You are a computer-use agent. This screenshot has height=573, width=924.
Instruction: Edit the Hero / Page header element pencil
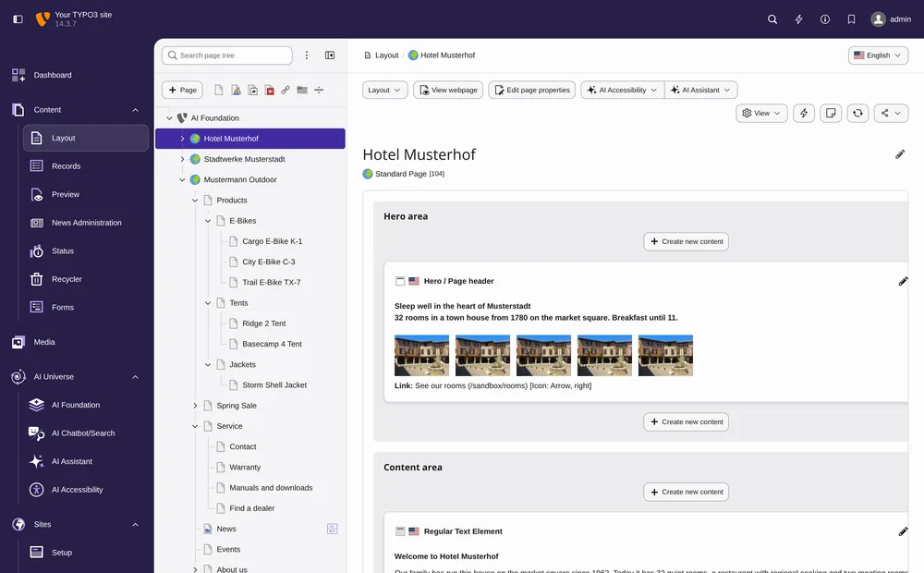(x=903, y=281)
